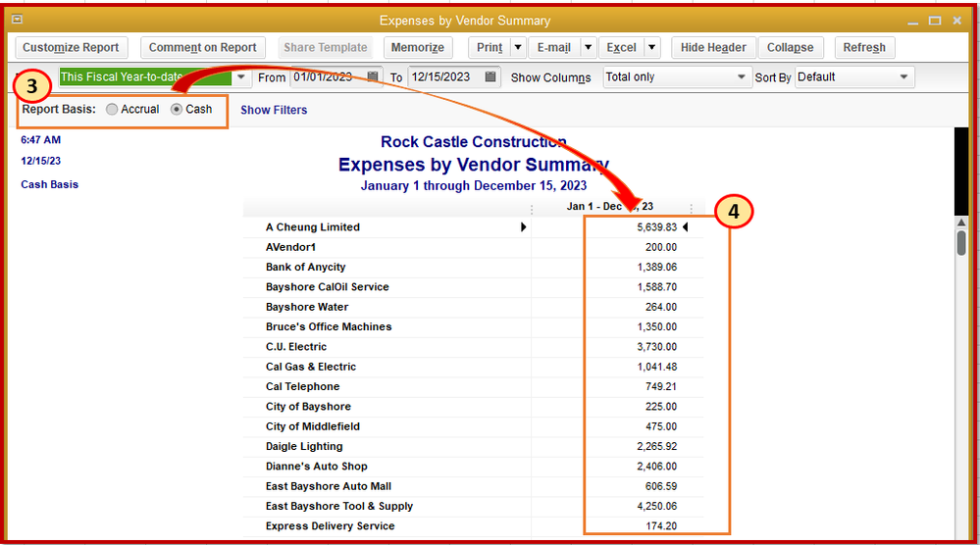Image resolution: width=980 pixels, height=545 pixels.
Task: Click the Print button
Action: click(x=490, y=47)
